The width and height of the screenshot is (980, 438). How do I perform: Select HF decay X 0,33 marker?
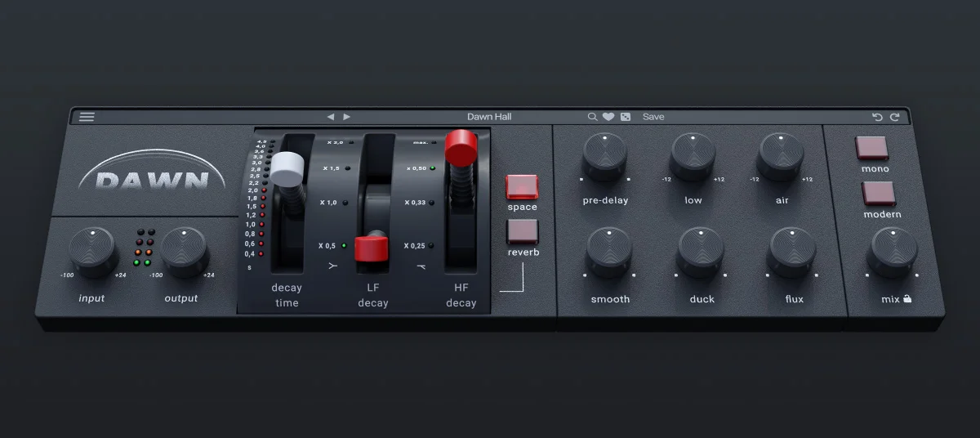419,203
